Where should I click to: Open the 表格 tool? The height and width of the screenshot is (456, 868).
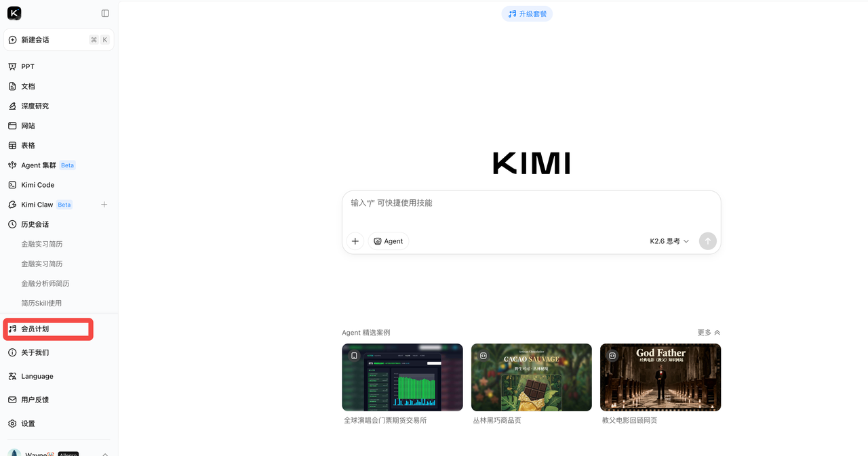(27, 145)
